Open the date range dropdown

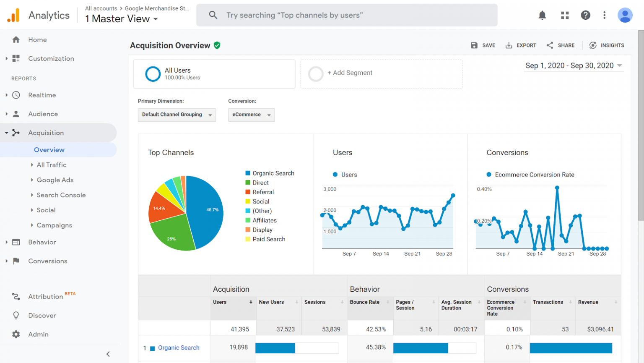pos(574,66)
